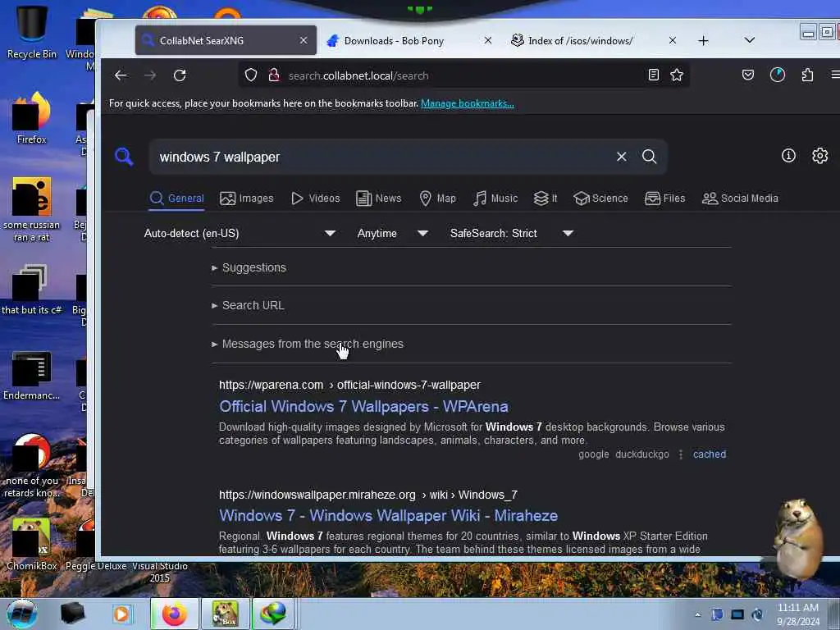
Task: Close the CollabNet SearXNG tab
Action: click(x=304, y=40)
